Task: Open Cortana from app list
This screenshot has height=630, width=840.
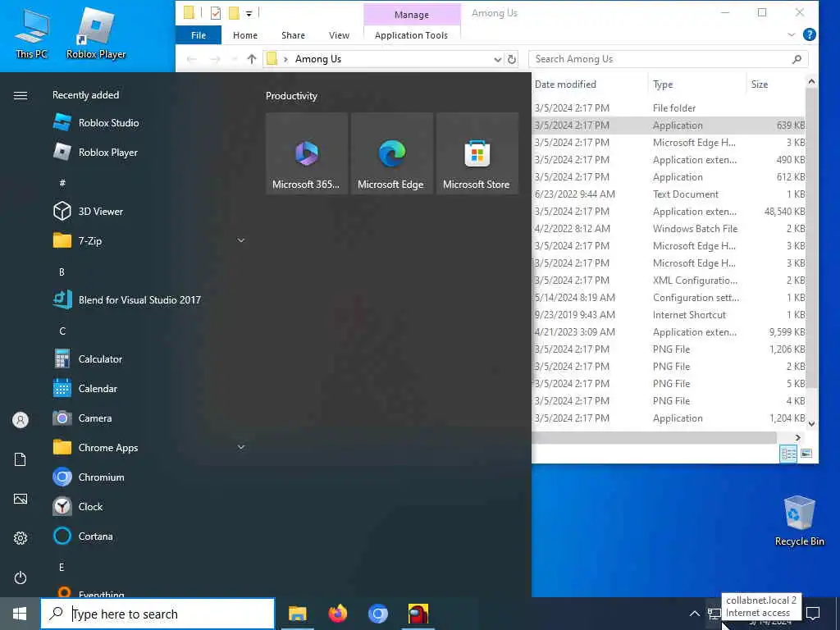Action: click(x=97, y=535)
